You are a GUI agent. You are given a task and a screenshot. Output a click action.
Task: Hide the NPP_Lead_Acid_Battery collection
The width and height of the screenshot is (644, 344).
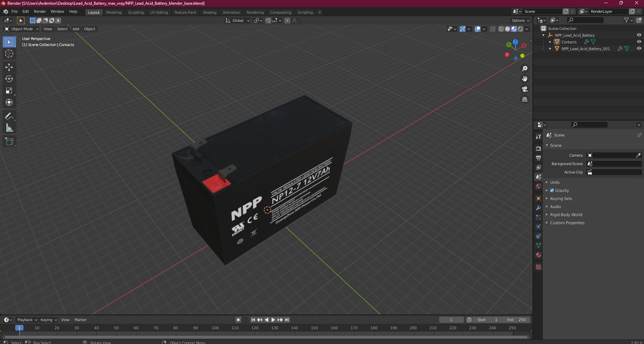pyautogui.click(x=639, y=35)
